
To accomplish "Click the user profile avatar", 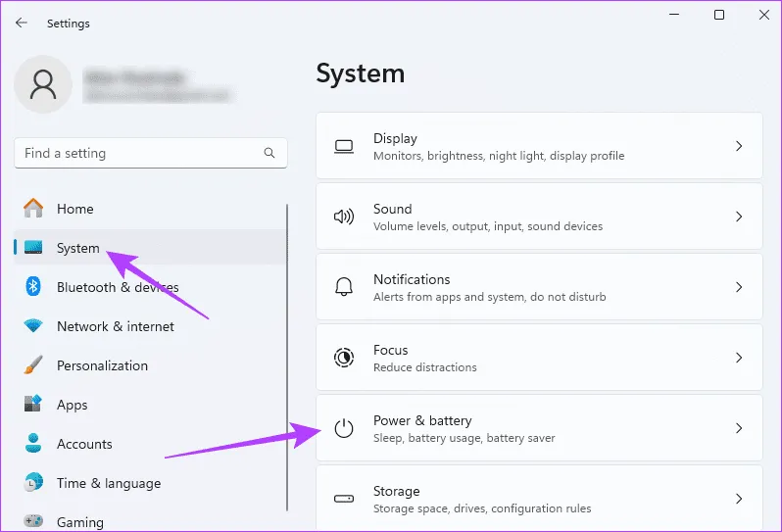I will click(x=43, y=84).
